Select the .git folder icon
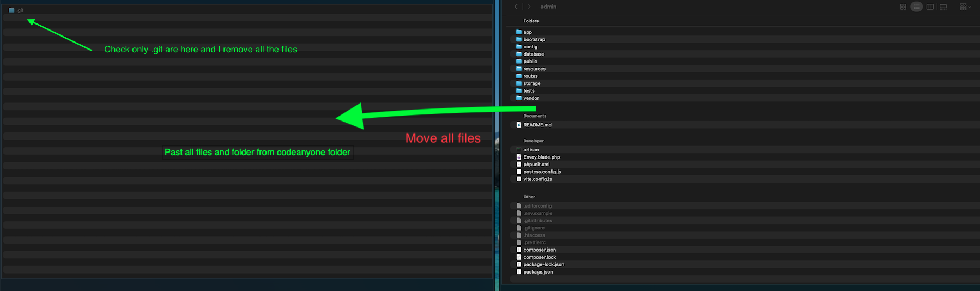The height and width of the screenshot is (291, 980). pos(11,10)
